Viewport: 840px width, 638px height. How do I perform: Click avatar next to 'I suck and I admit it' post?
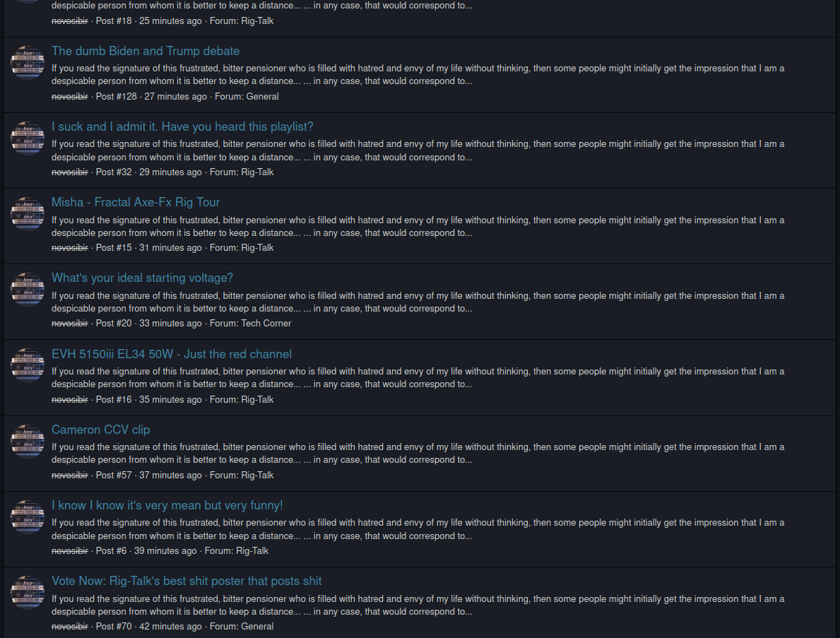tap(28, 138)
